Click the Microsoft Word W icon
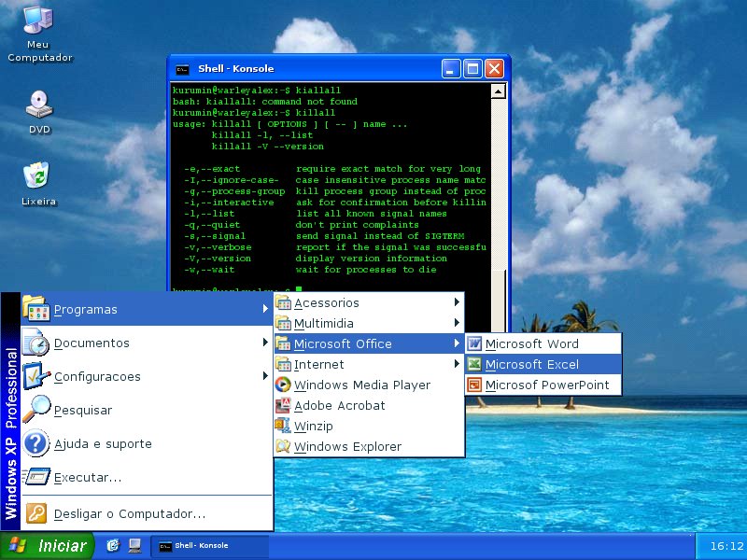This screenshot has width=747, height=560. click(474, 343)
